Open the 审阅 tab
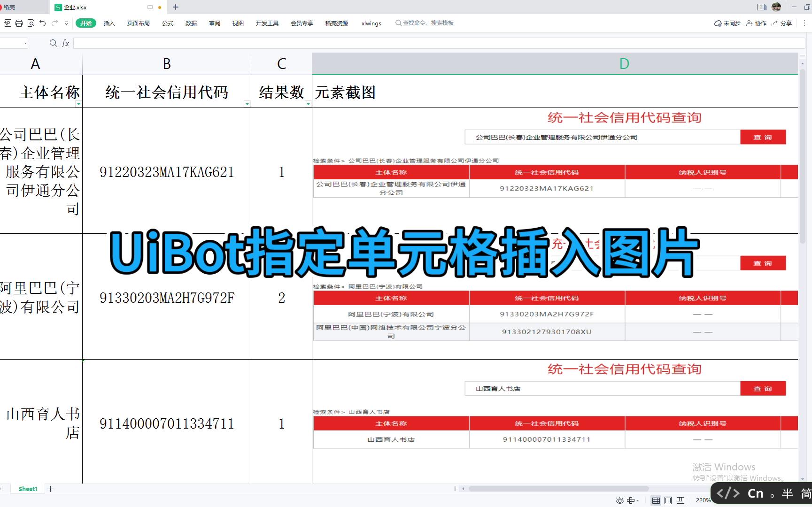This screenshot has width=812, height=507. tap(215, 23)
